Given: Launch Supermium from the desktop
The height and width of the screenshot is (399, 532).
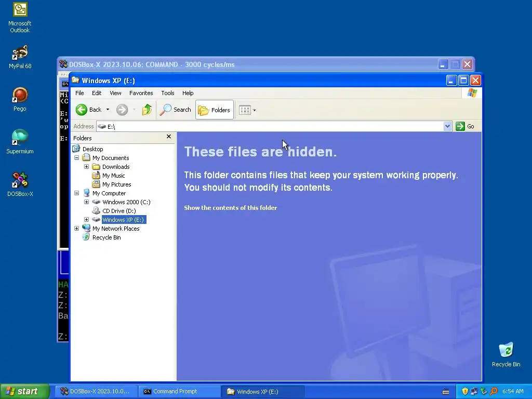Looking at the screenshot, I should 20,142.
